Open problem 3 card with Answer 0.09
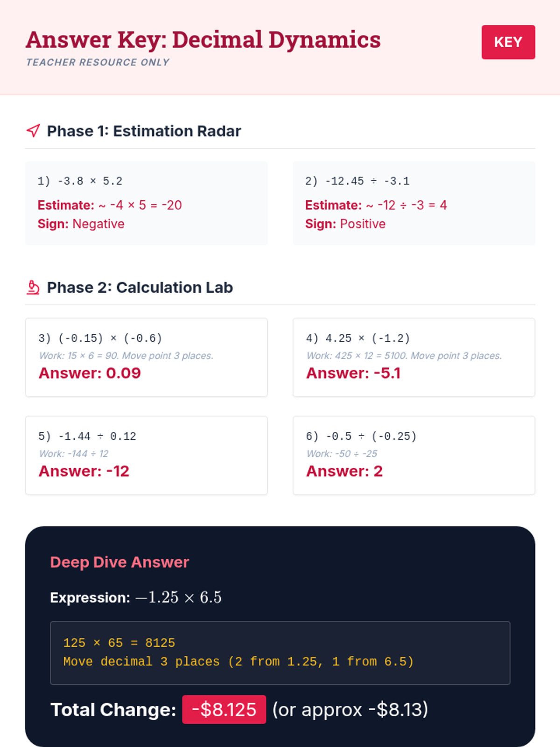The width and height of the screenshot is (560, 747). click(x=147, y=358)
